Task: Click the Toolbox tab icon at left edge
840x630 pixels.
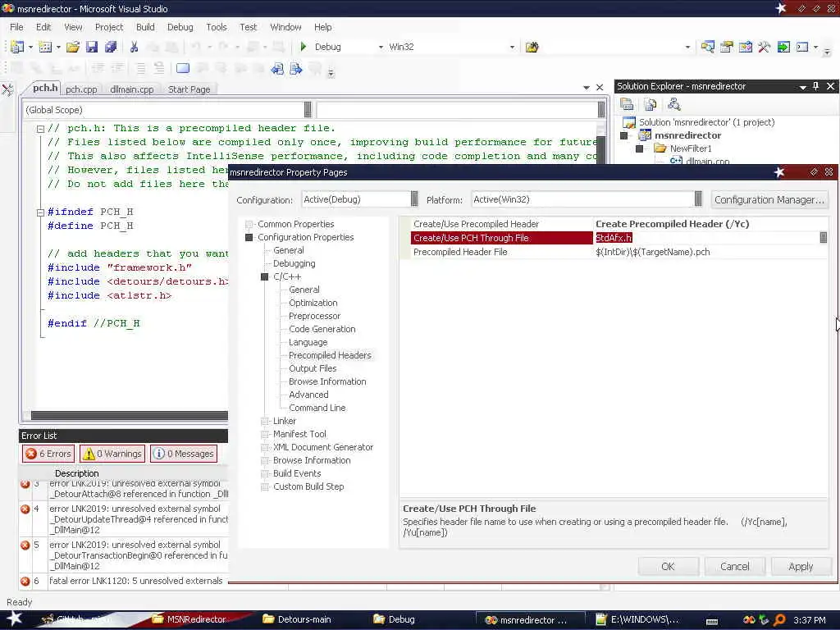Action: click(x=7, y=89)
